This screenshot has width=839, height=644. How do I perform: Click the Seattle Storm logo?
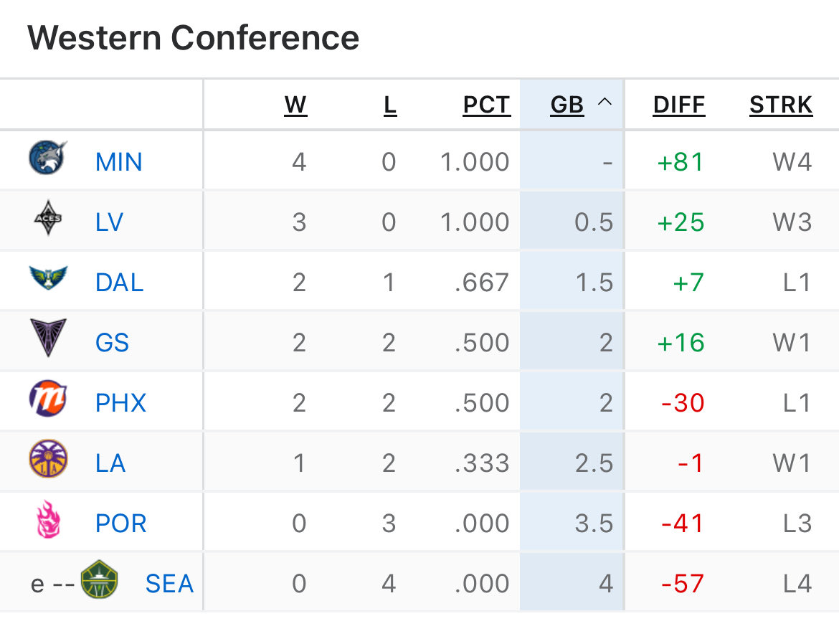(99, 579)
